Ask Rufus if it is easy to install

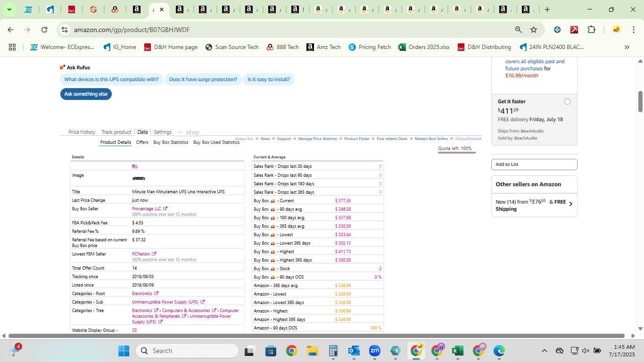click(x=269, y=79)
